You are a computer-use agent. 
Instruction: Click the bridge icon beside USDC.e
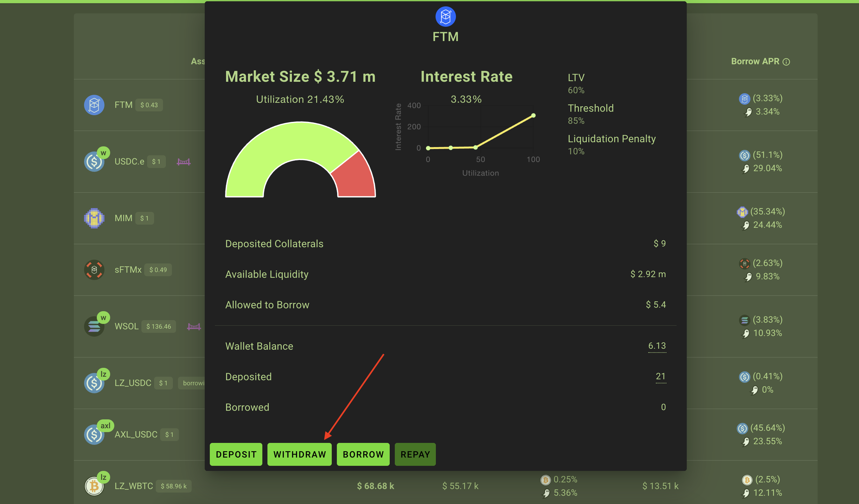(x=183, y=162)
